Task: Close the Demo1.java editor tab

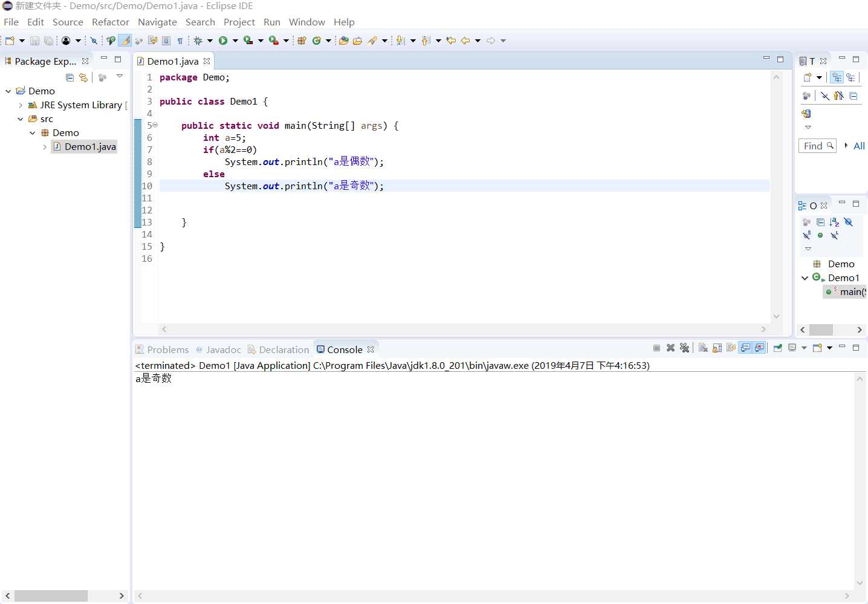Action: tap(207, 61)
